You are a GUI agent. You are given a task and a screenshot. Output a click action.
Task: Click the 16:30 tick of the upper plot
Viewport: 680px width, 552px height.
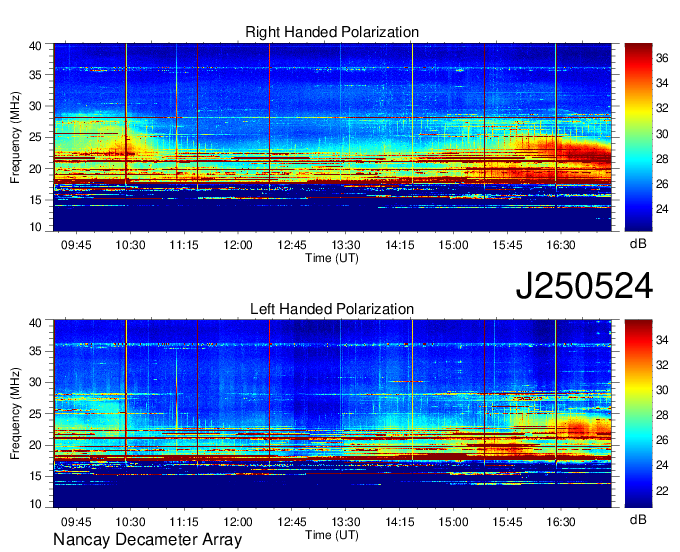pyautogui.click(x=561, y=245)
